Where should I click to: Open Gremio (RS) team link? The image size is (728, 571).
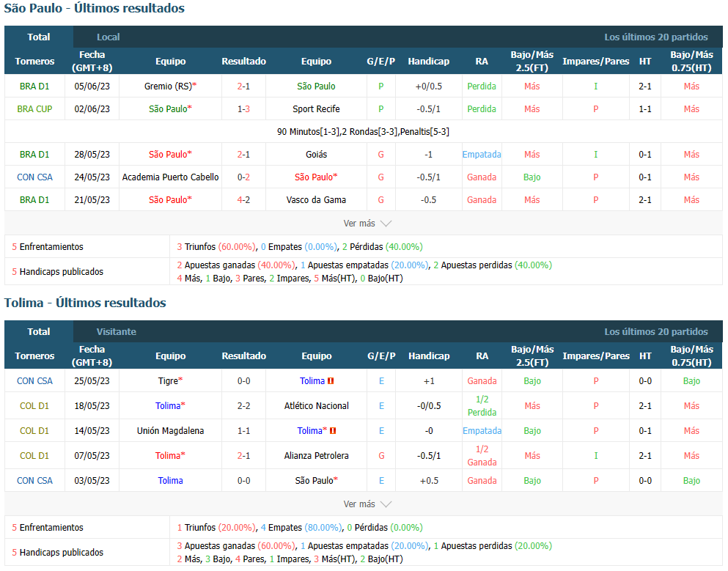168,86
